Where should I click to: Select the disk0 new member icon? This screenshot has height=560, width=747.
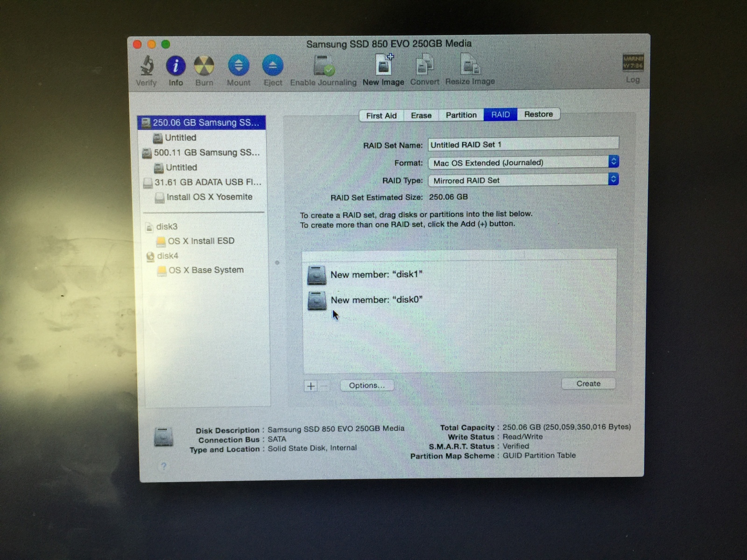coord(317,301)
